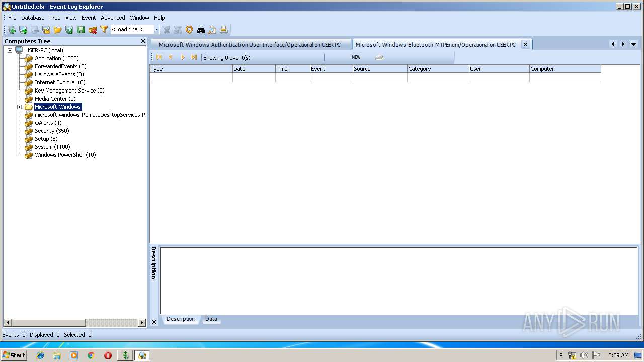Select Windows PowerShell (10) log
This screenshot has height=362, width=644.
click(65, 155)
